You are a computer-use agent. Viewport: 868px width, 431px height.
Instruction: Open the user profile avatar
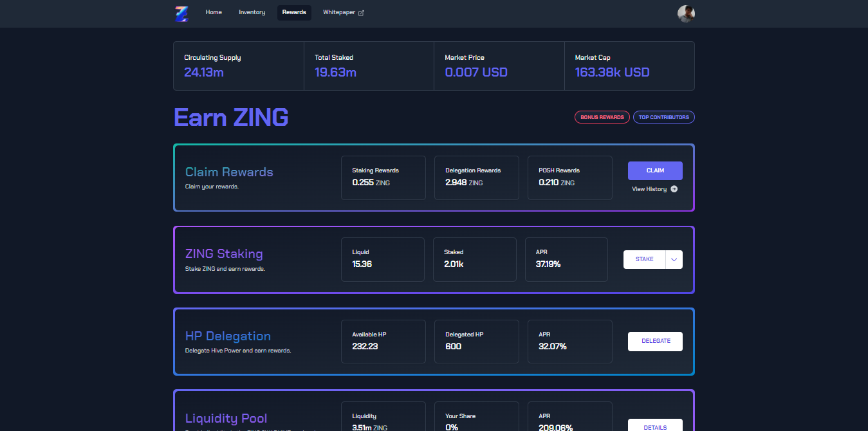point(686,14)
